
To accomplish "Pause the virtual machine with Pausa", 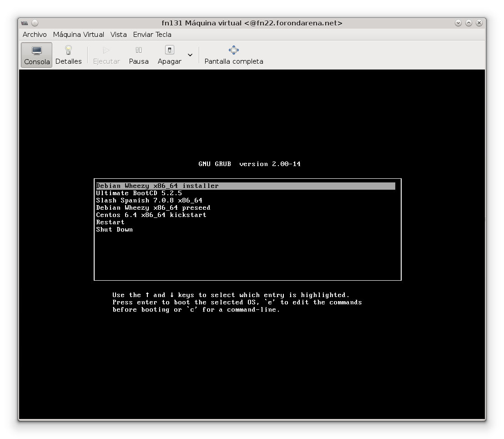I will tap(139, 55).
